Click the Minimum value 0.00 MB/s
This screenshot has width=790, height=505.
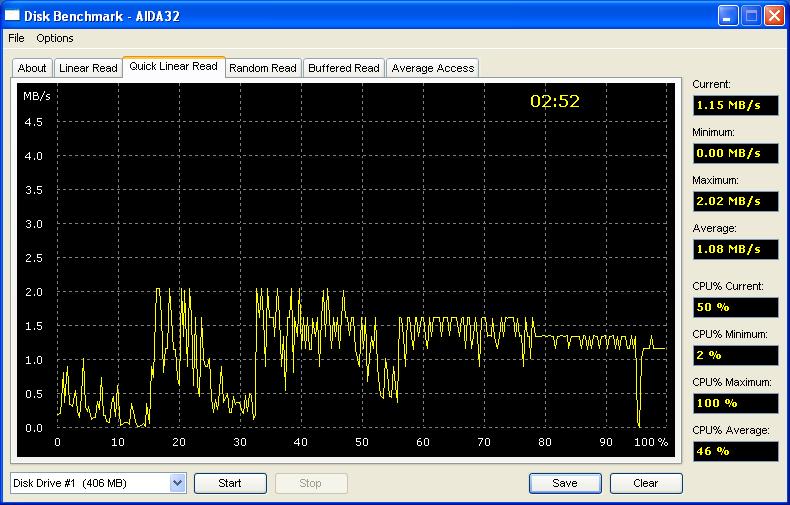(x=735, y=153)
